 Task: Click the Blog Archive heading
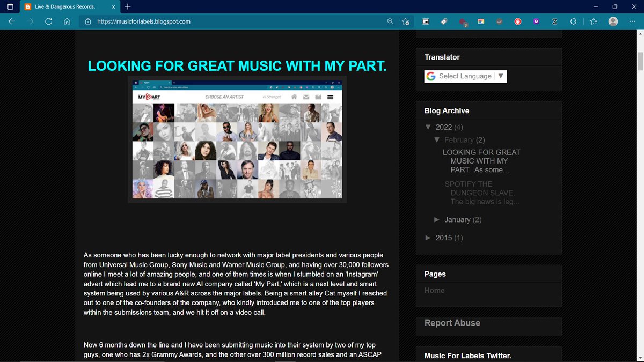pyautogui.click(x=447, y=110)
